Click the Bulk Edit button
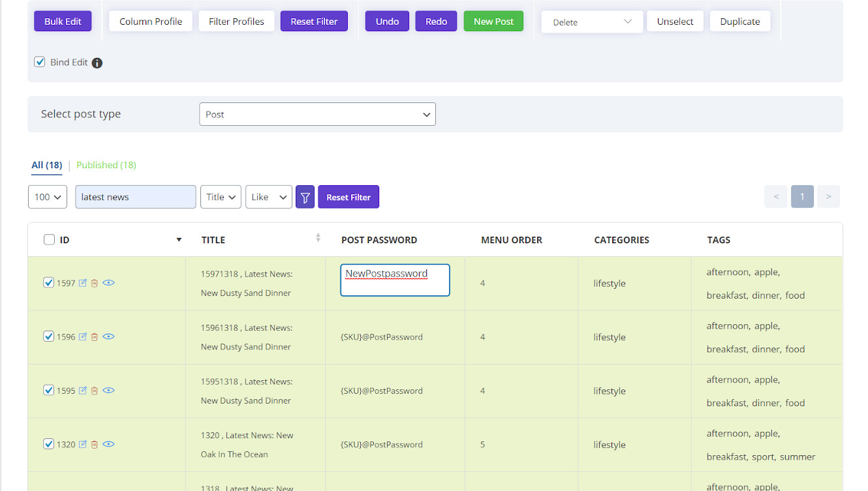Screen dimensions: 868x491 click(63, 21)
